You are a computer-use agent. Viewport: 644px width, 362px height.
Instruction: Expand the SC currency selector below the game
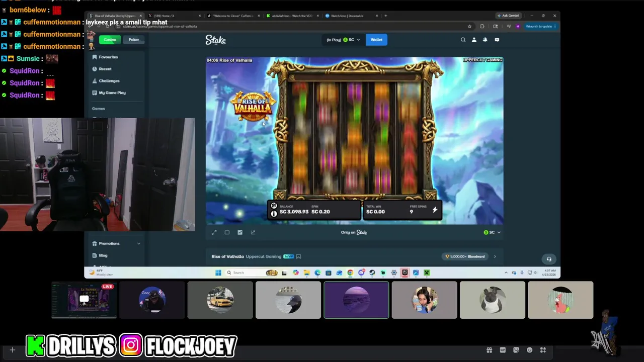[x=492, y=232]
